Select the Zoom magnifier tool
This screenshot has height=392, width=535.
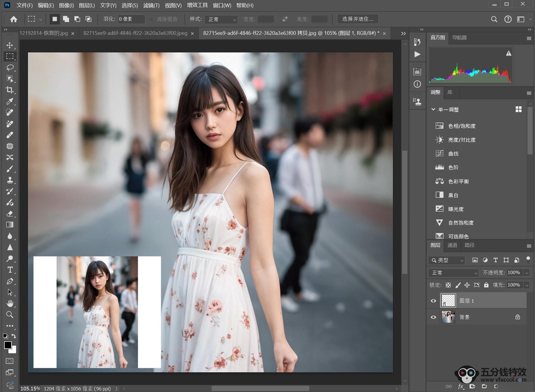10,314
